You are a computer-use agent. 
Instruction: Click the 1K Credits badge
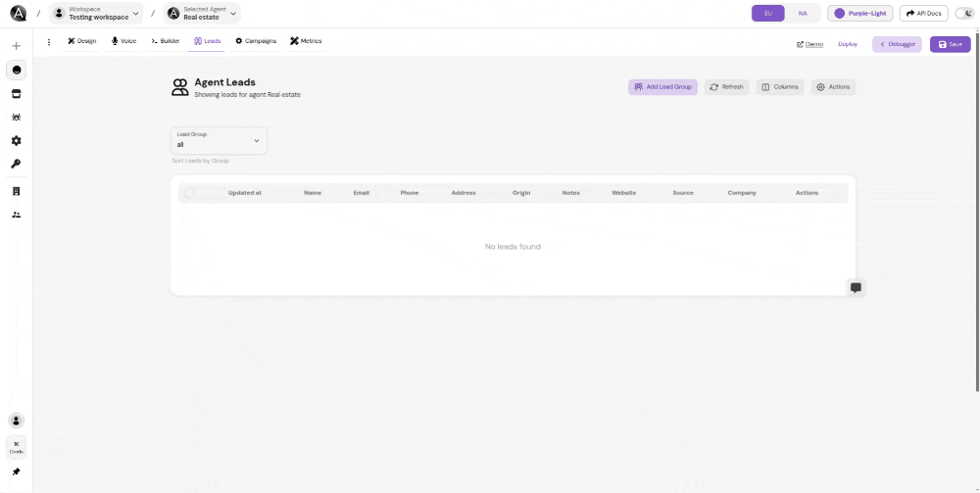(x=17, y=447)
